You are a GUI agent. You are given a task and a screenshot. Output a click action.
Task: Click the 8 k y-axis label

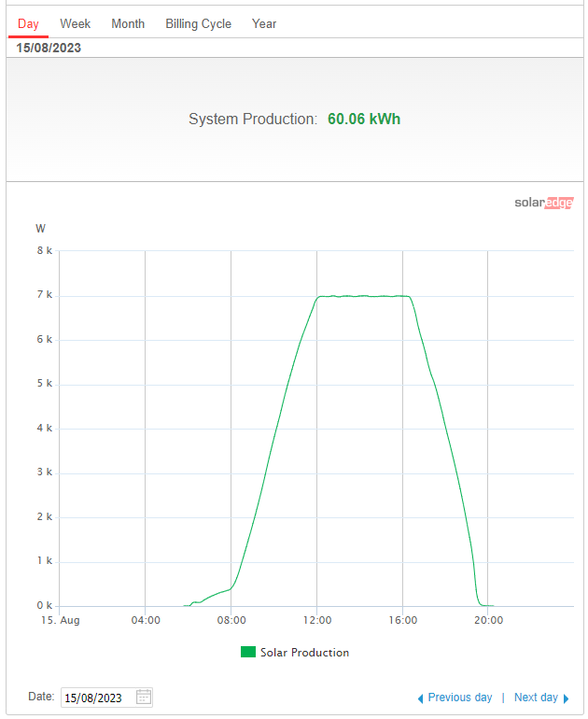(x=45, y=250)
